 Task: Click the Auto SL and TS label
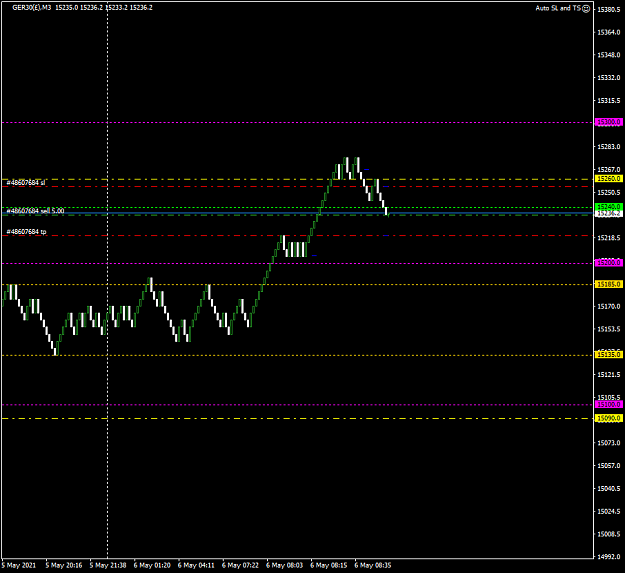(558, 8)
